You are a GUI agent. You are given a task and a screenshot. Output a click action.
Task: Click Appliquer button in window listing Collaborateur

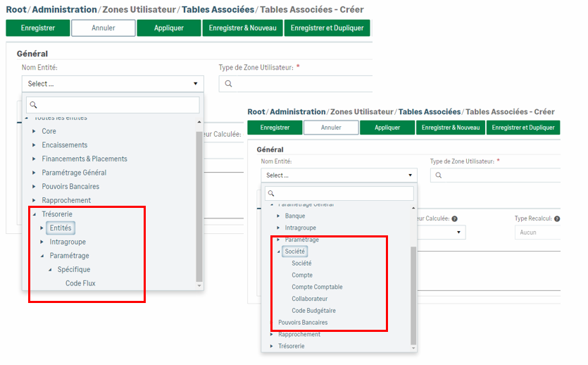coord(387,128)
